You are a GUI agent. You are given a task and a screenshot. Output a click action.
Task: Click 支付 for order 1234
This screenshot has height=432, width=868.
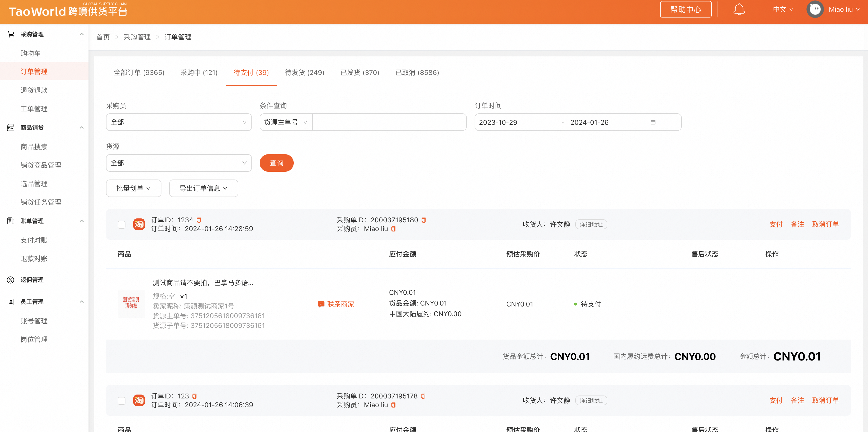click(776, 224)
